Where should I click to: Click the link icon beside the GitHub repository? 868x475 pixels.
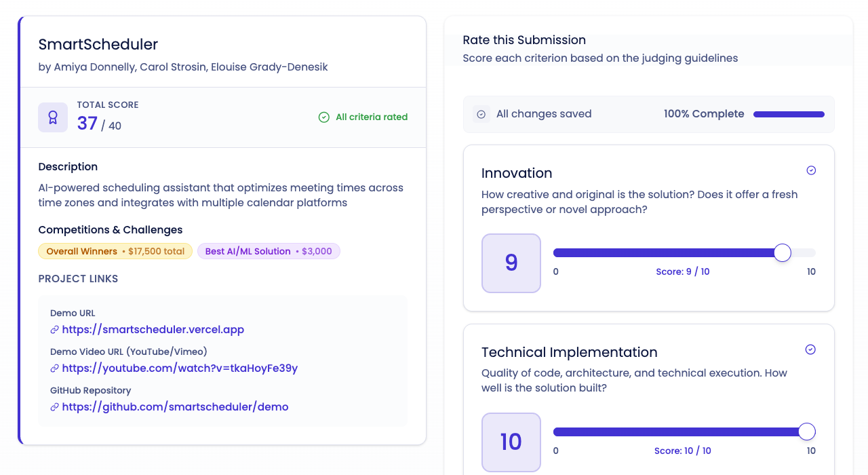pyautogui.click(x=54, y=407)
